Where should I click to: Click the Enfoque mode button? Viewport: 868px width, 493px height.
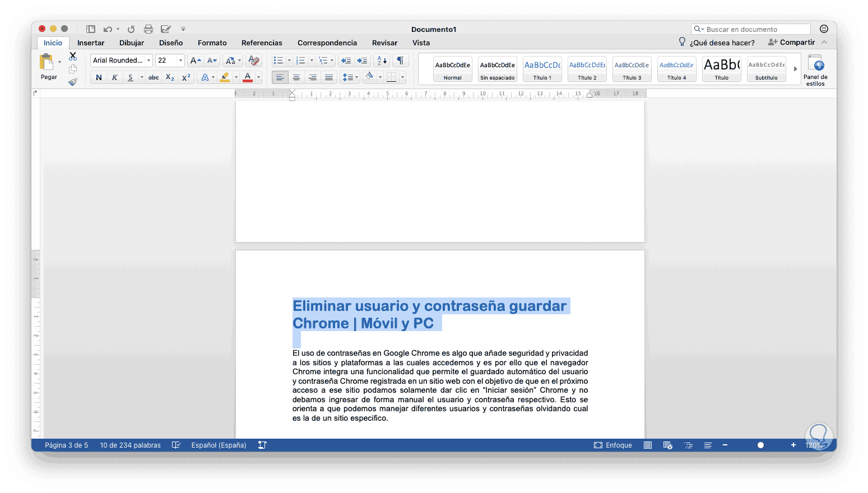613,445
